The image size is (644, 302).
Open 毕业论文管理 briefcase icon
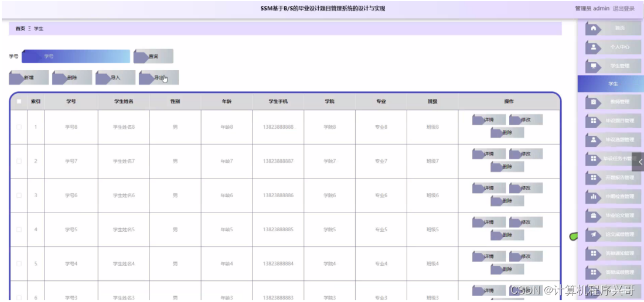pos(593,215)
